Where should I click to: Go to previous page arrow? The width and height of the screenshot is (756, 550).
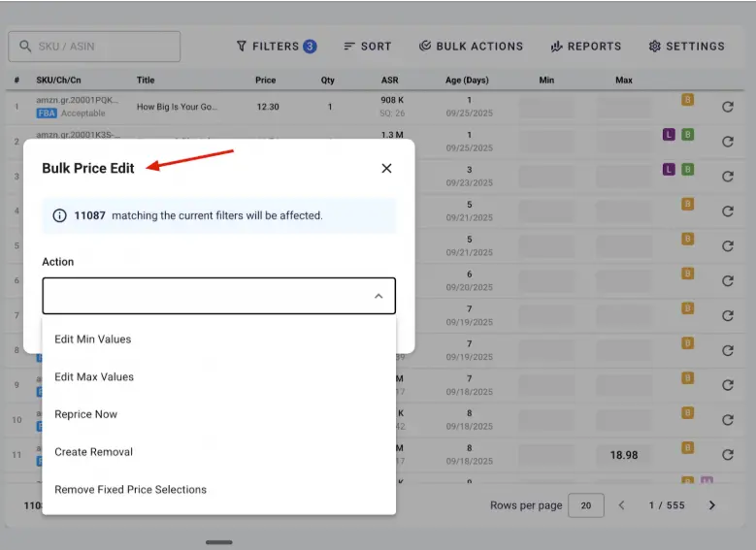(622, 505)
